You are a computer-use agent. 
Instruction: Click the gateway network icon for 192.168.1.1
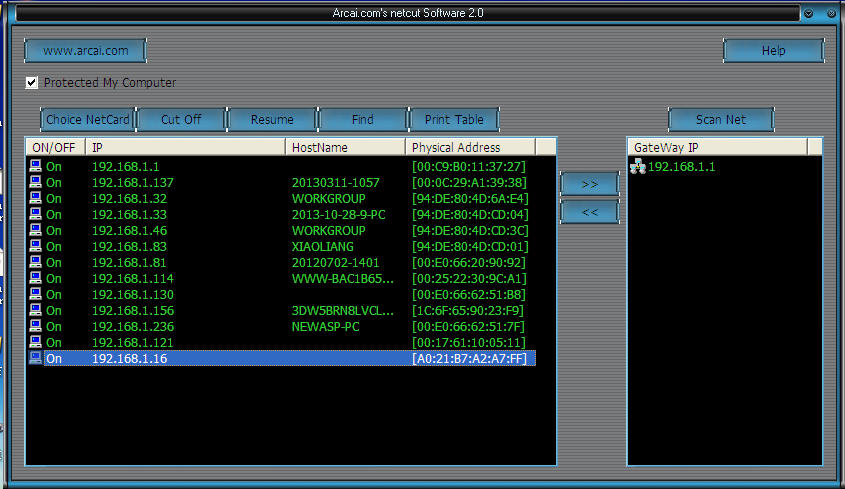[x=637, y=167]
